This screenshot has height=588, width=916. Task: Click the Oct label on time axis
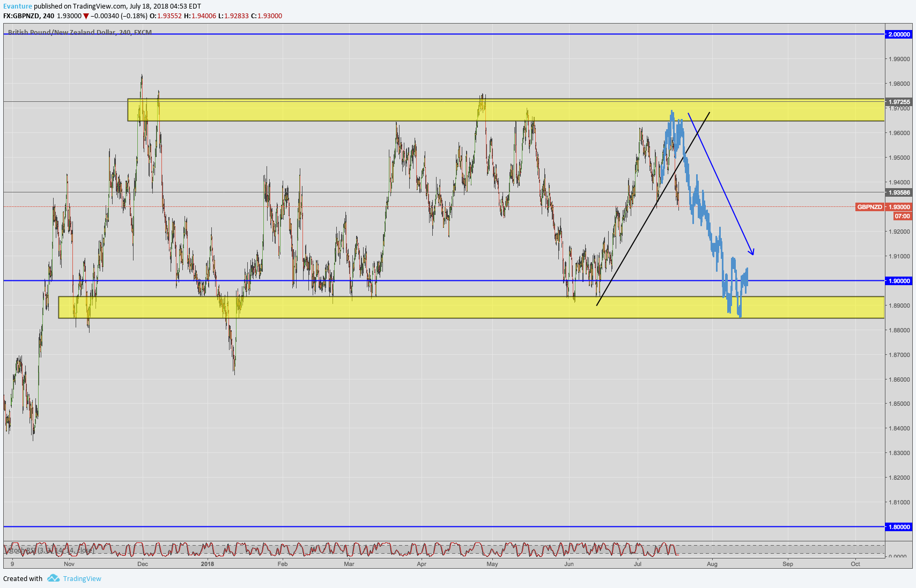coord(855,564)
